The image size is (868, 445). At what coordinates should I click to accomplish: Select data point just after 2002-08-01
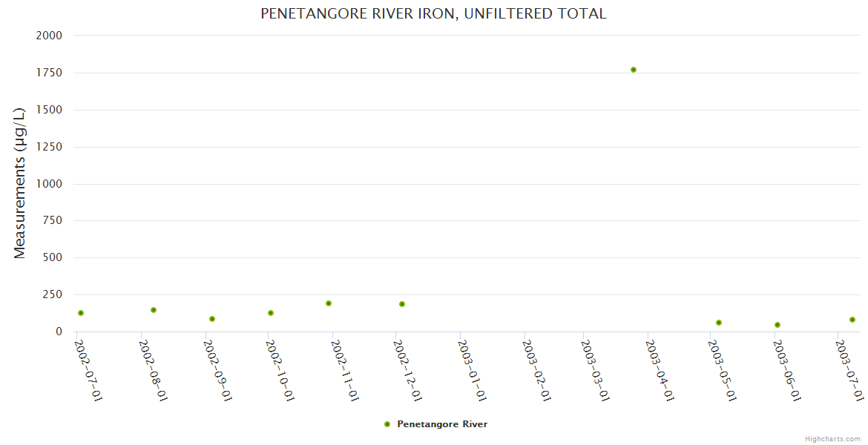pyautogui.click(x=154, y=310)
